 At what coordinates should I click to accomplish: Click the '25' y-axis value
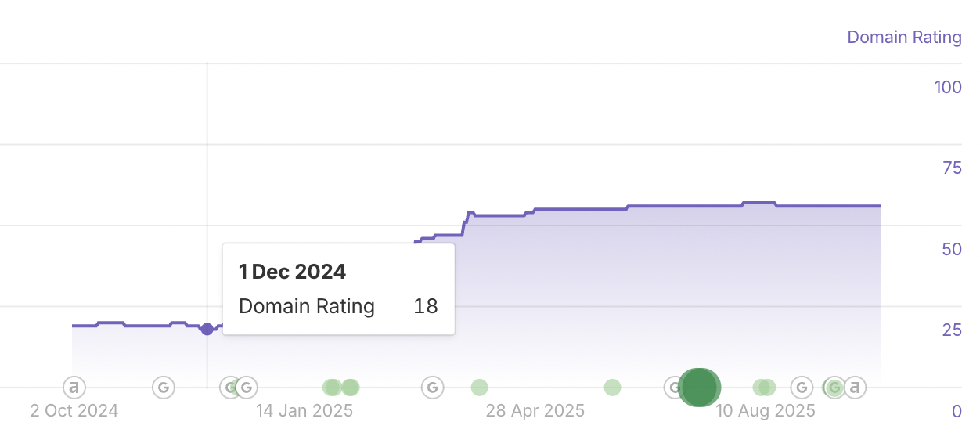pyautogui.click(x=952, y=330)
